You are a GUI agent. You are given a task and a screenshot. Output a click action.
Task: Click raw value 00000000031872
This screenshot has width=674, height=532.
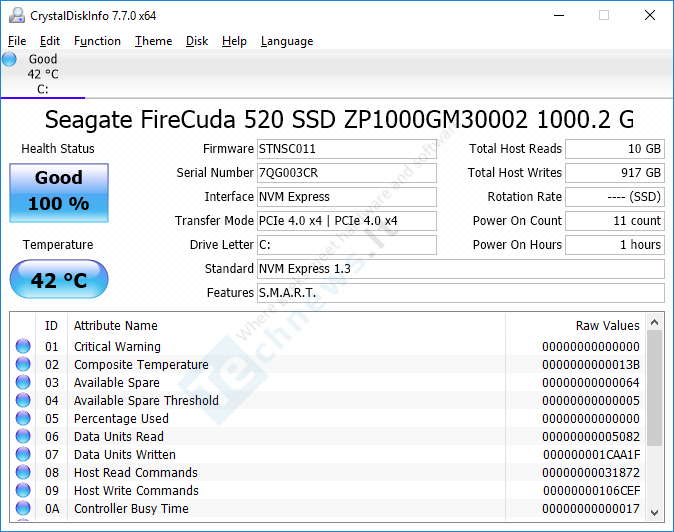591,473
